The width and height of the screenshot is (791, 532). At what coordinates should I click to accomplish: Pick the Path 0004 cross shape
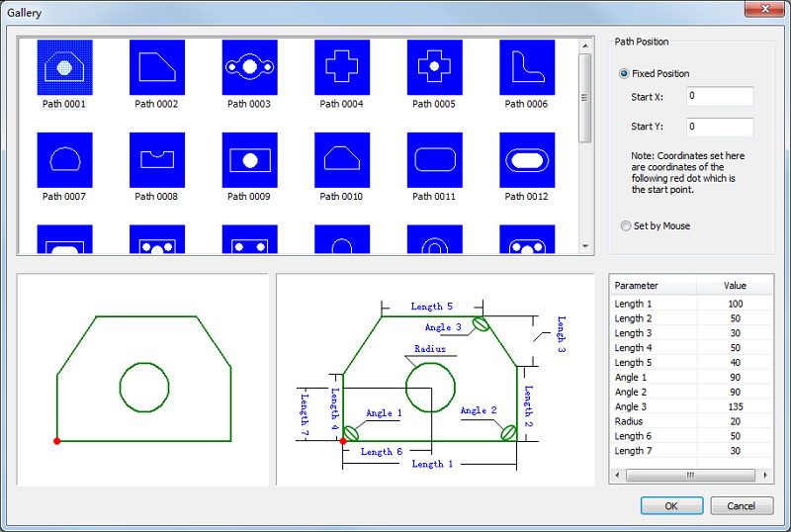tap(342, 67)
